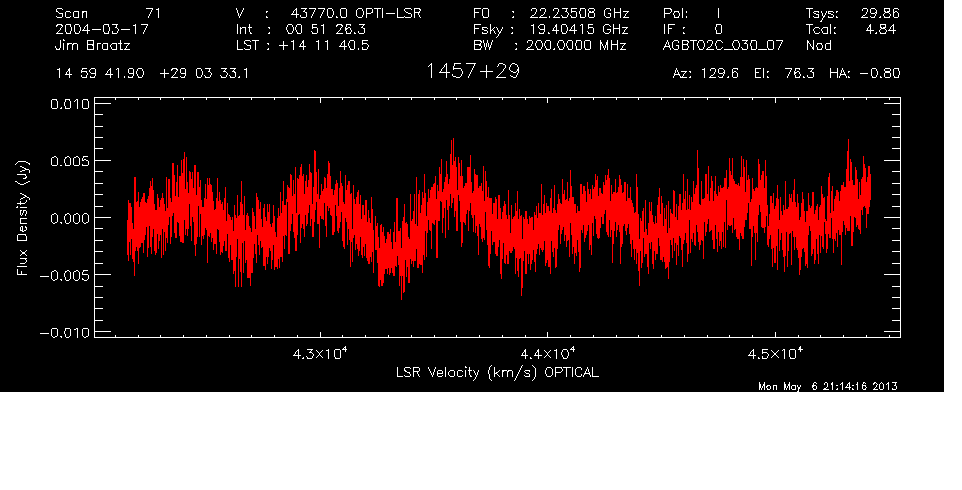Click the Tcal value 4.84
The height and width of the screenshot is (490, 962).
[x=882, y=29]
